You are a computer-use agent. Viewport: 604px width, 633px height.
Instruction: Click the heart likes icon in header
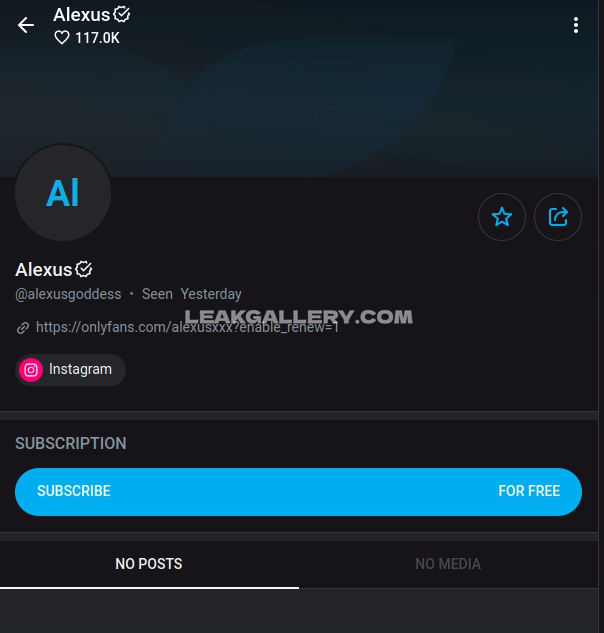[x=62, y=38]
